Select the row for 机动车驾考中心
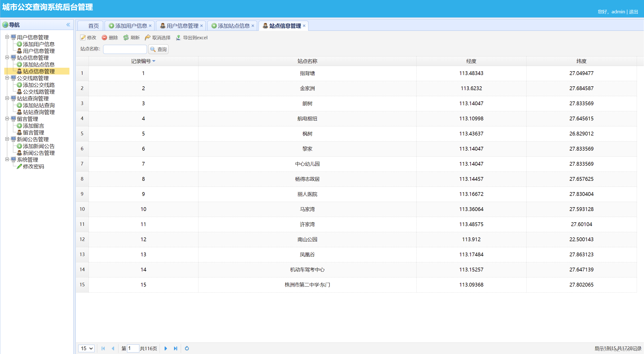The image size is (644, 354). (x=356, y=270)
